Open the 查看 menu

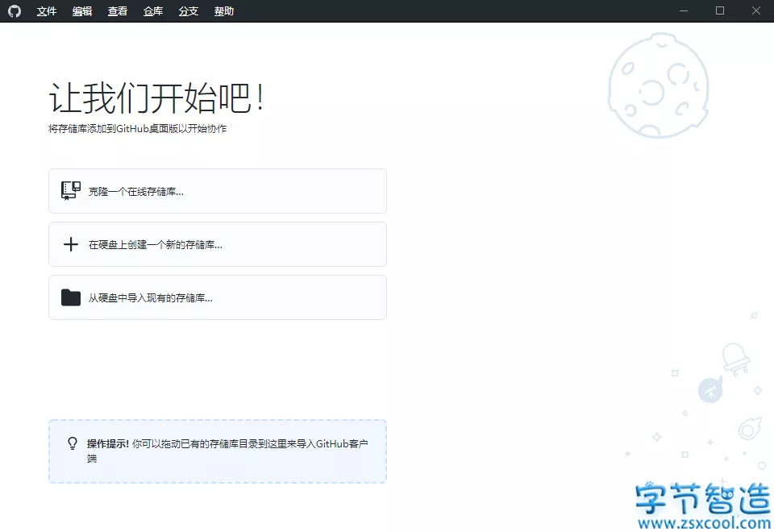(x=118, y=10)
